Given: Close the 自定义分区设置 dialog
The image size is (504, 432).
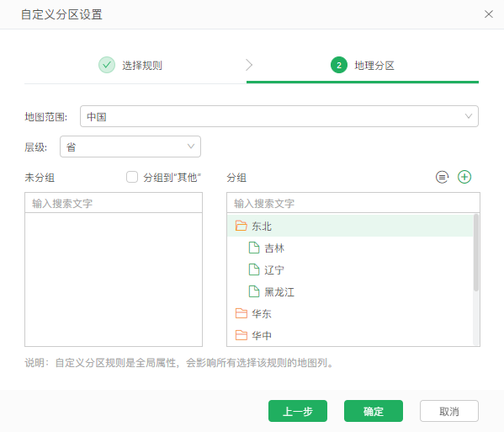Looking at the screenshot, I should click(489, 14).
